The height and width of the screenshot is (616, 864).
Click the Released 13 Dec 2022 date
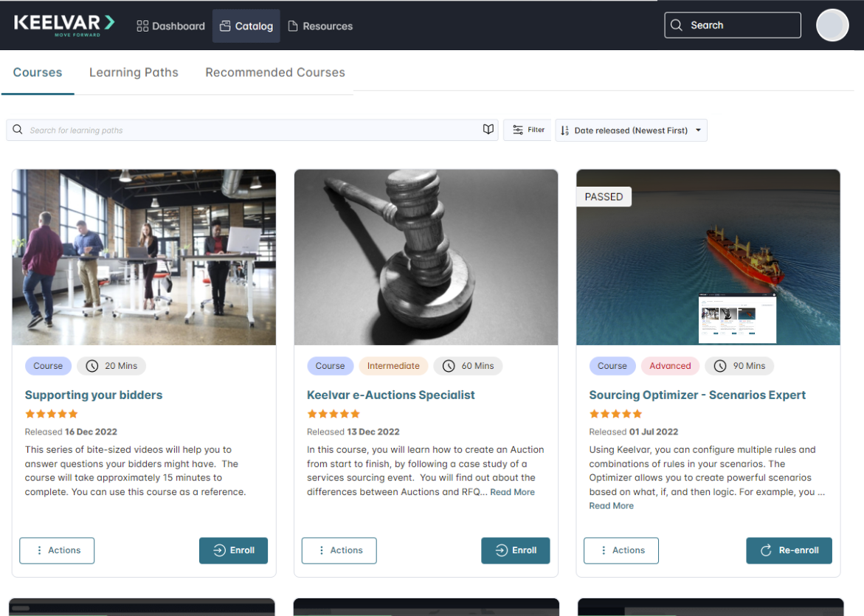pos(353,432)
